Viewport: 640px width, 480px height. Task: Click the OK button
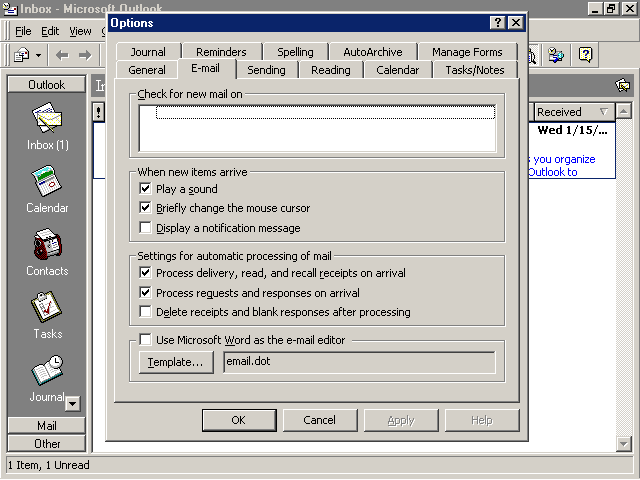(239, 420)
